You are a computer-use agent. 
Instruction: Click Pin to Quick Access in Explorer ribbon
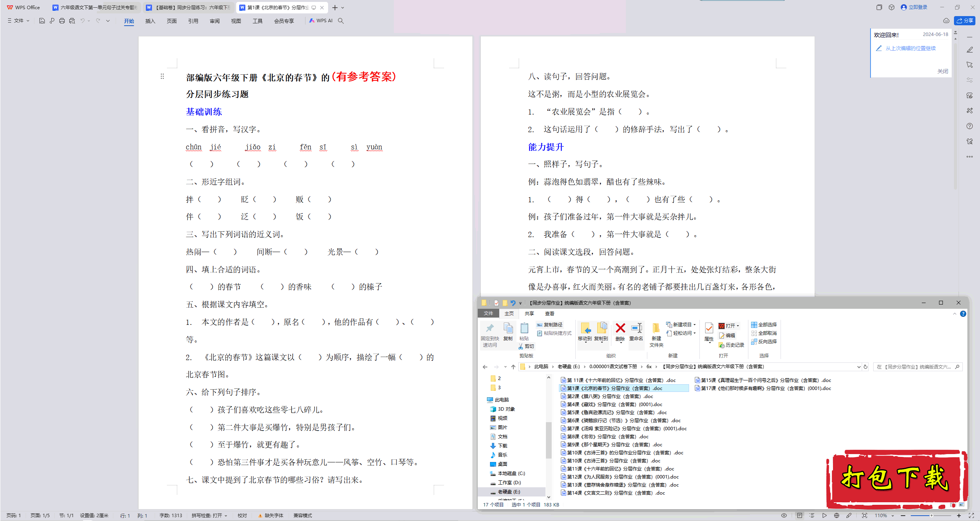[x=490, y=335]
